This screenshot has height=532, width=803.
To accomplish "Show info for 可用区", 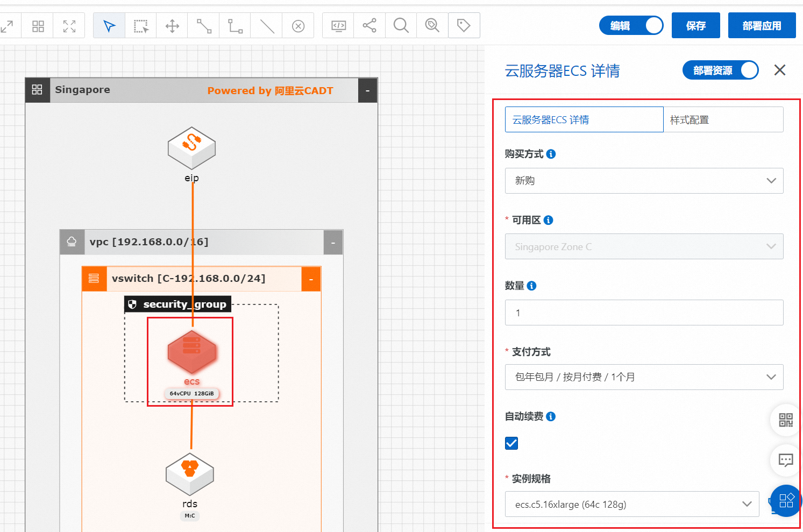I will [x=548, y=220].
